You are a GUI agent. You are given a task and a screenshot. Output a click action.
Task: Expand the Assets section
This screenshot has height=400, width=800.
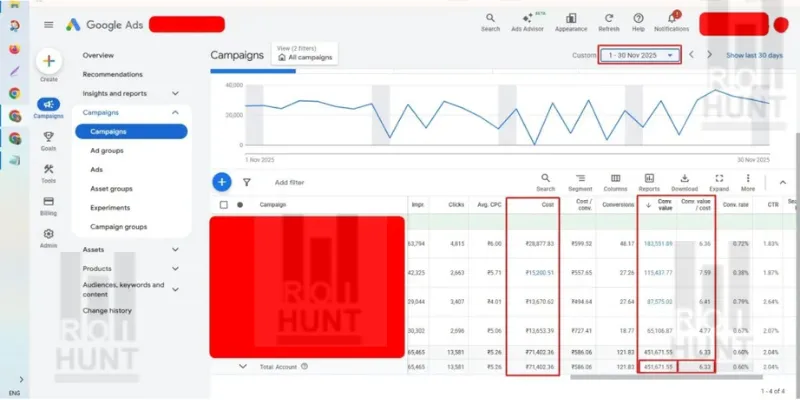click(x=176, y=249)
